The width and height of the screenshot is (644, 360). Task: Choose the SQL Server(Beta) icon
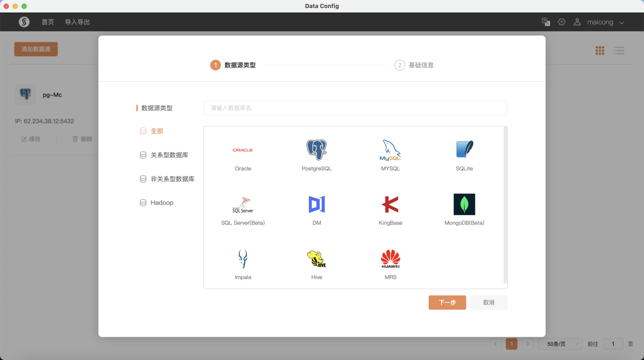point(243,204)
